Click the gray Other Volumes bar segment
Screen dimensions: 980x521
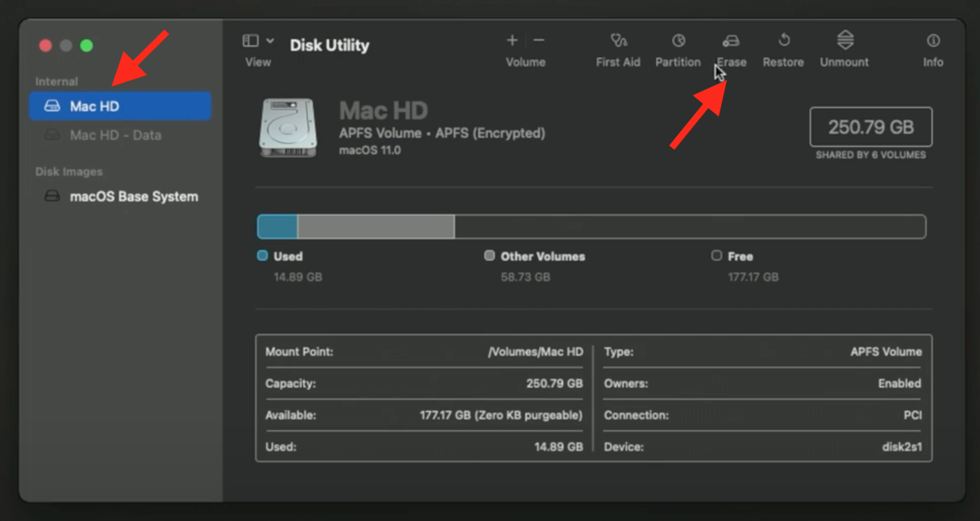(x=376, y=227)
